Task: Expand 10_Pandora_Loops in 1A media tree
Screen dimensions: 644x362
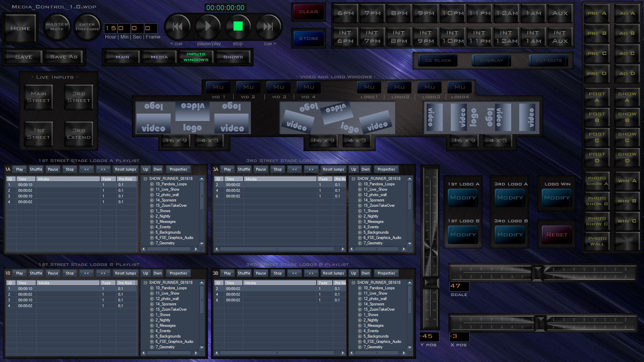Action: (x=152, y=184)
